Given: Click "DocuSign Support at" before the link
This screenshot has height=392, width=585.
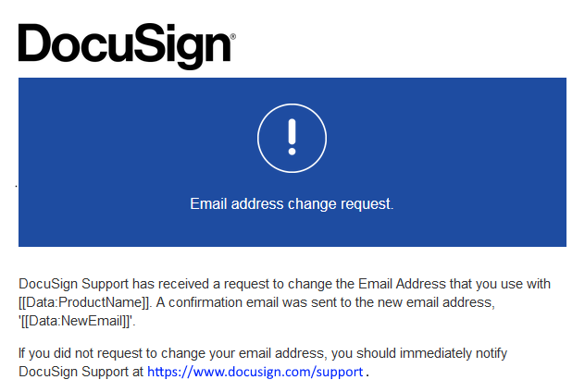Looking at the screenshot, I should [81, 372].
